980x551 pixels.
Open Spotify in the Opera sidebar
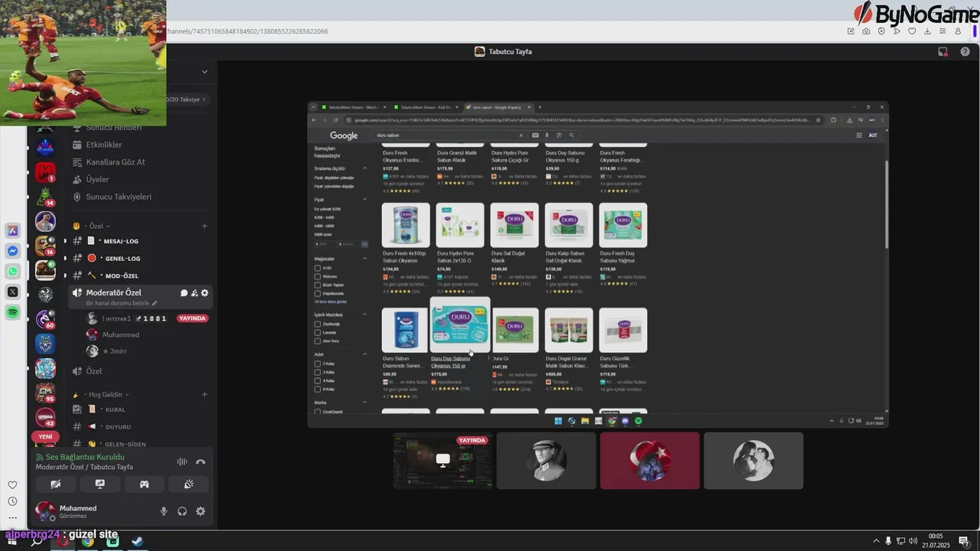coord(13,312)
